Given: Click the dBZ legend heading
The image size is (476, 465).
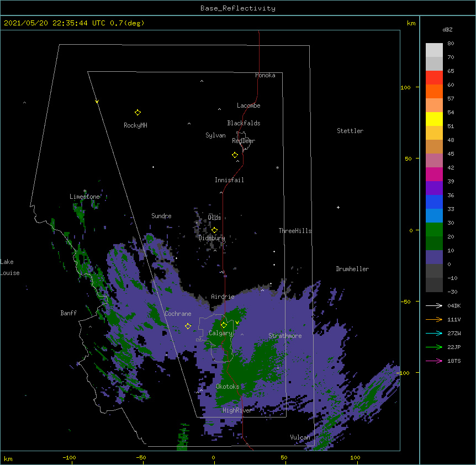Looking at the screenshot, I should (x=447, y=29).
